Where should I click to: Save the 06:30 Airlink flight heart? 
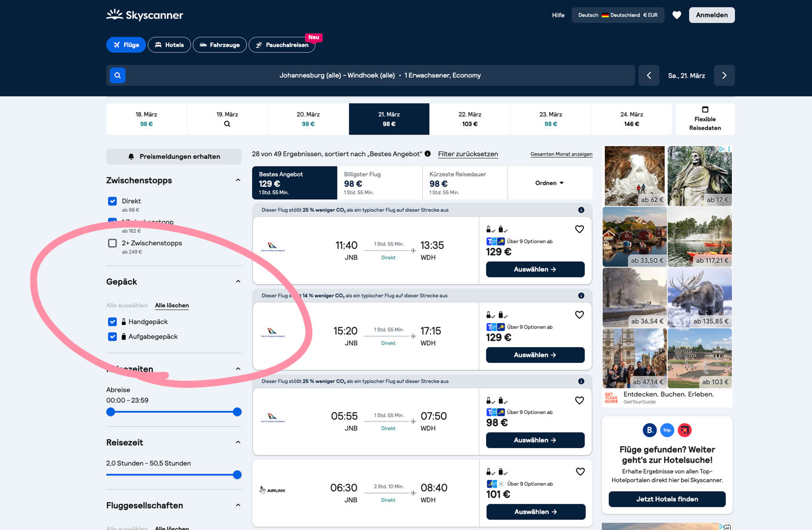point(579,472)
